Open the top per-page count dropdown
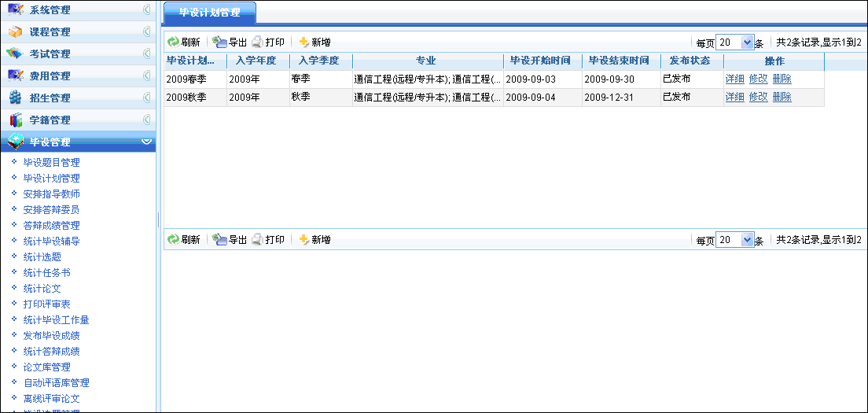Screen dimensions: 868x413 coord(747,42)
